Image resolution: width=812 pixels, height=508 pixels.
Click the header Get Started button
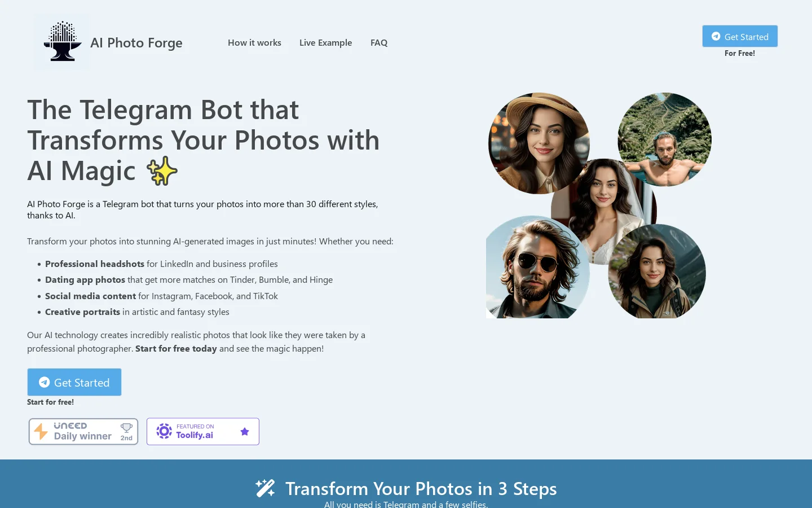(740, 36)
